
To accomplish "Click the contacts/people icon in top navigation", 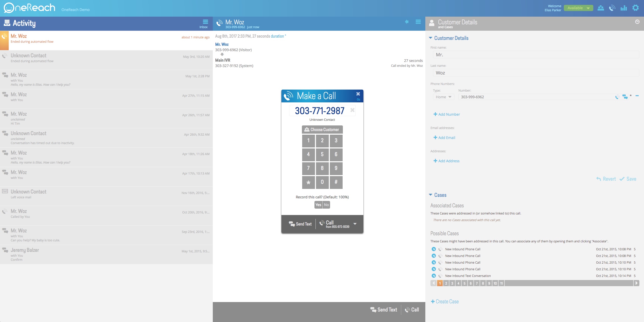I will click(601, 8).
